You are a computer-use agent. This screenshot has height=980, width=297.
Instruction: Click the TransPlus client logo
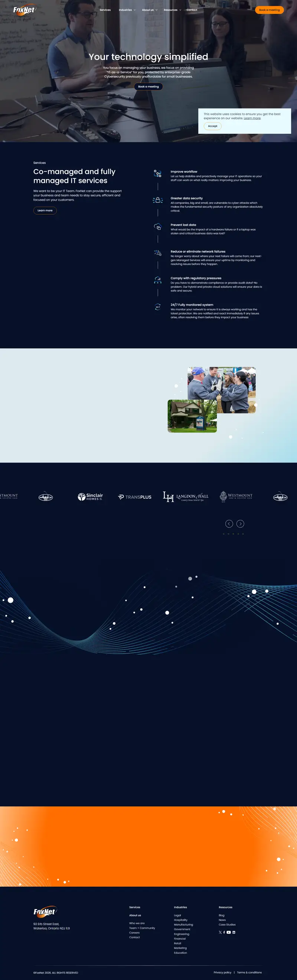click(135, 497)
